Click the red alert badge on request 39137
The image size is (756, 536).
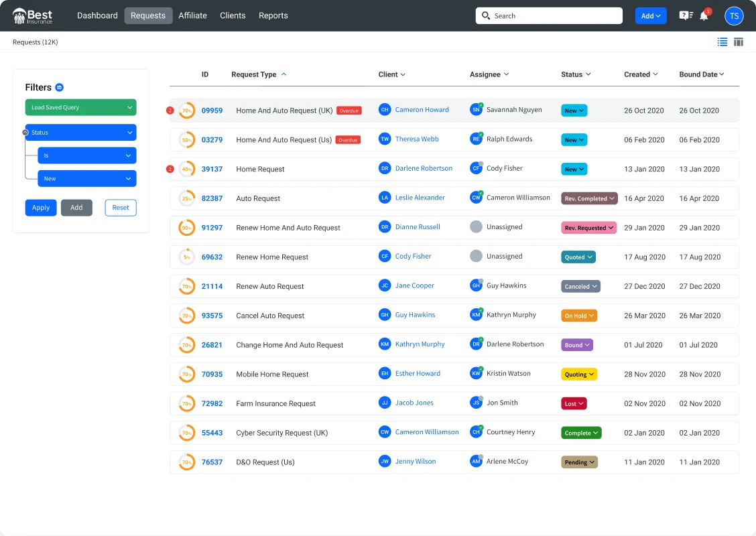tap(170, 170)
